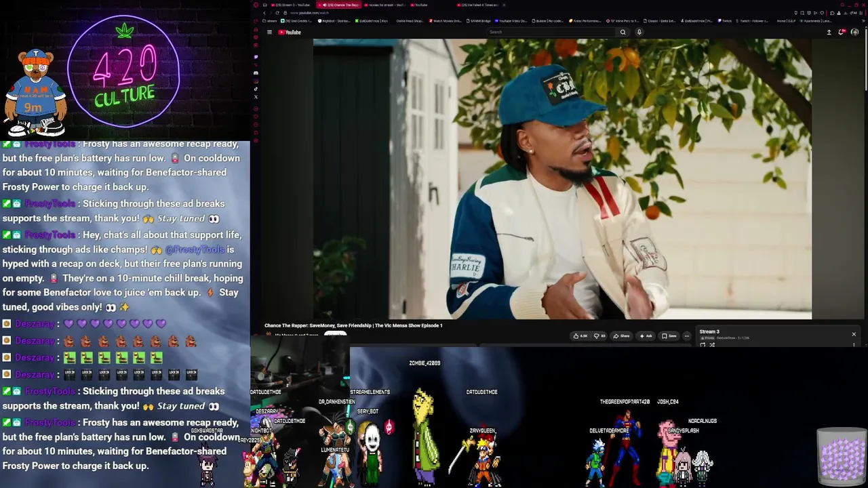Like the video with the thumbs-up button
Image resolution: width=868 pixels, height=488 pixels.
coord(580,336)
